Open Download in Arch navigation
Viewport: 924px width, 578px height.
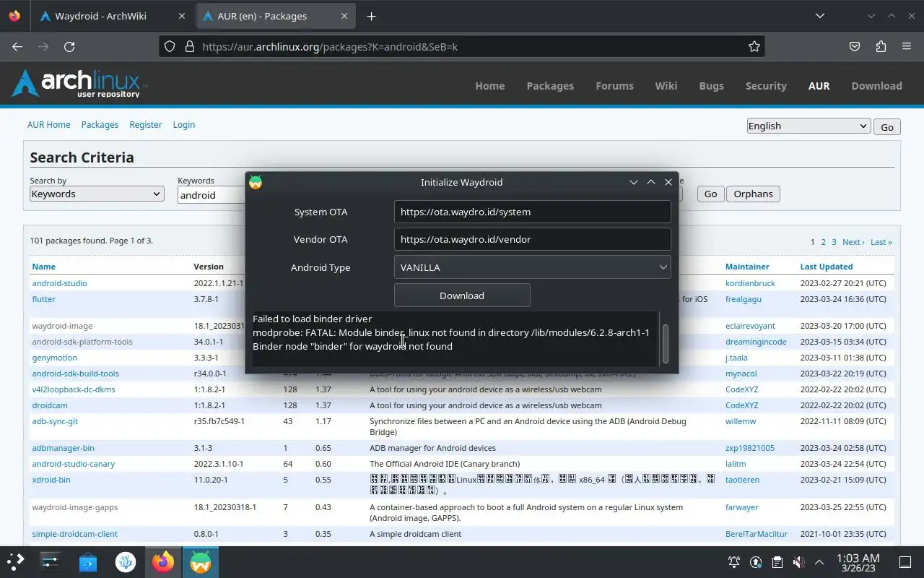tap(876, 85)
